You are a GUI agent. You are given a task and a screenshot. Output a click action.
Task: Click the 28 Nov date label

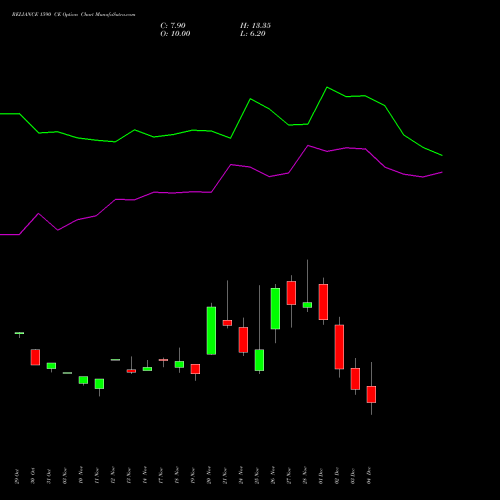(305, 475)
